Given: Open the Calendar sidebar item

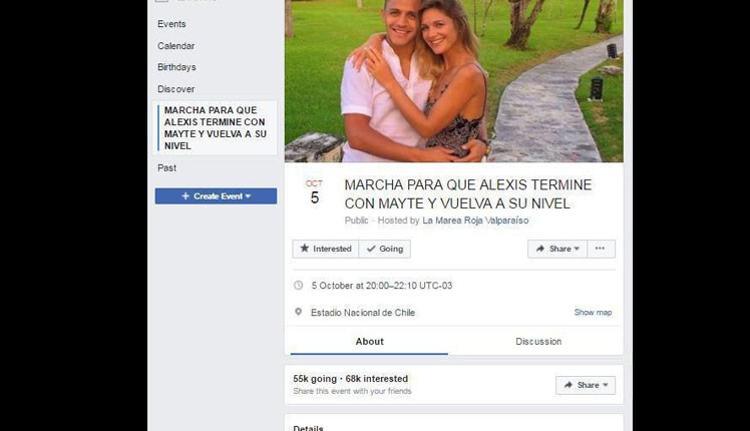Looking at the screenshot, I should point(176,46).
